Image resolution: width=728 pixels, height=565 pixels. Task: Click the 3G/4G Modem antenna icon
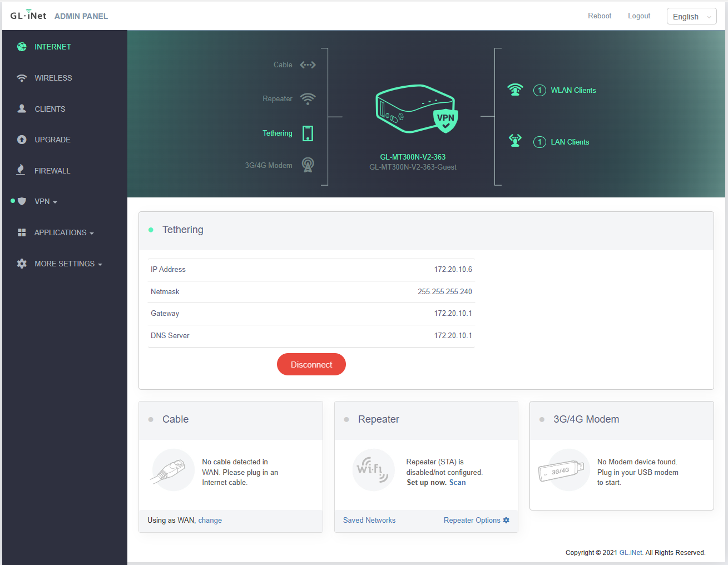pos(308,165)
